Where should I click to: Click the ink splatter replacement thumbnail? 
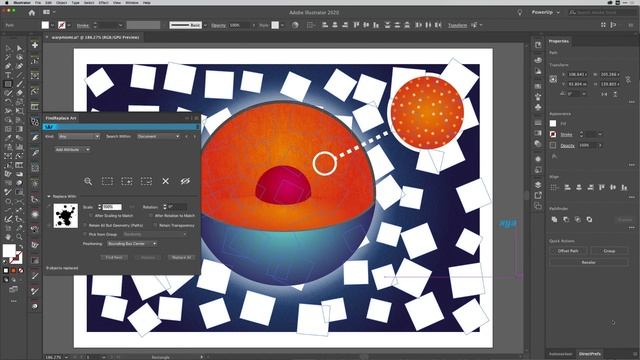click(66, 216)
